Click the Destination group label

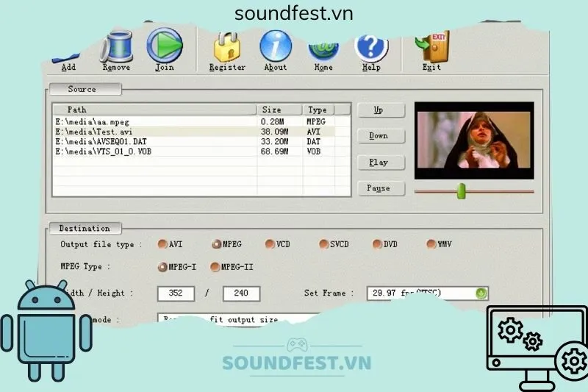coord(85,228)
